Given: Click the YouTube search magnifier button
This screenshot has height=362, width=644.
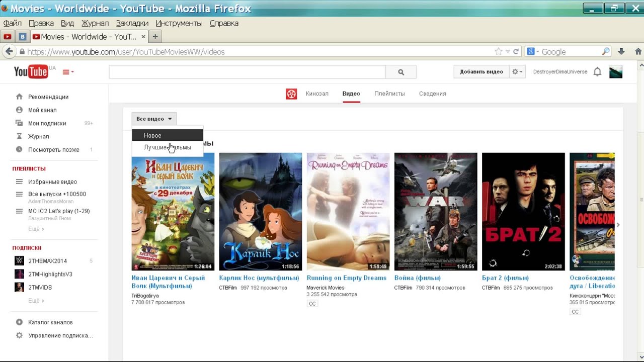Looking at the screenshot, I should (401, 72).
